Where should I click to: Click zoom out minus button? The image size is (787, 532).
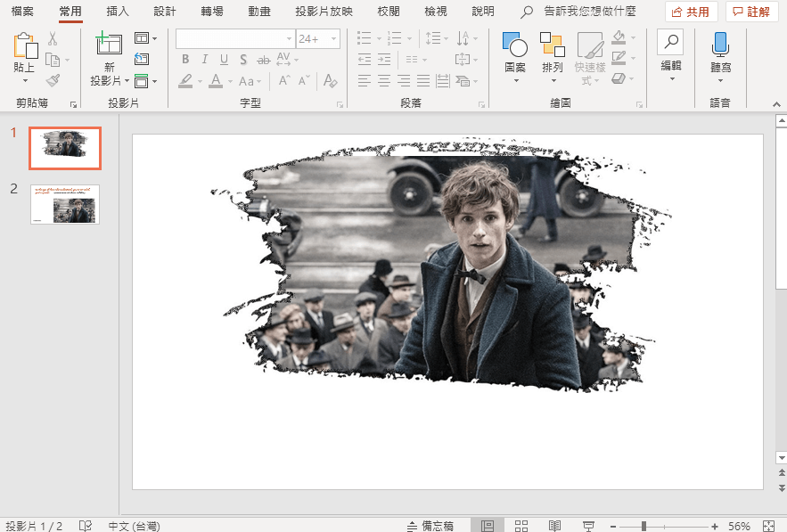(613, 526)
